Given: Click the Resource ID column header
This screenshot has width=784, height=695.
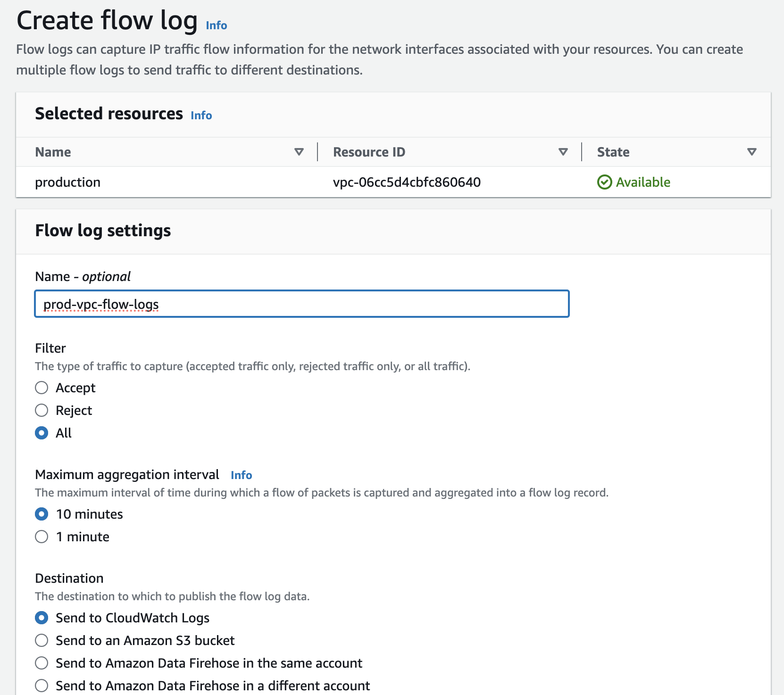Looking at the screenshot, I should coord(369,152).
